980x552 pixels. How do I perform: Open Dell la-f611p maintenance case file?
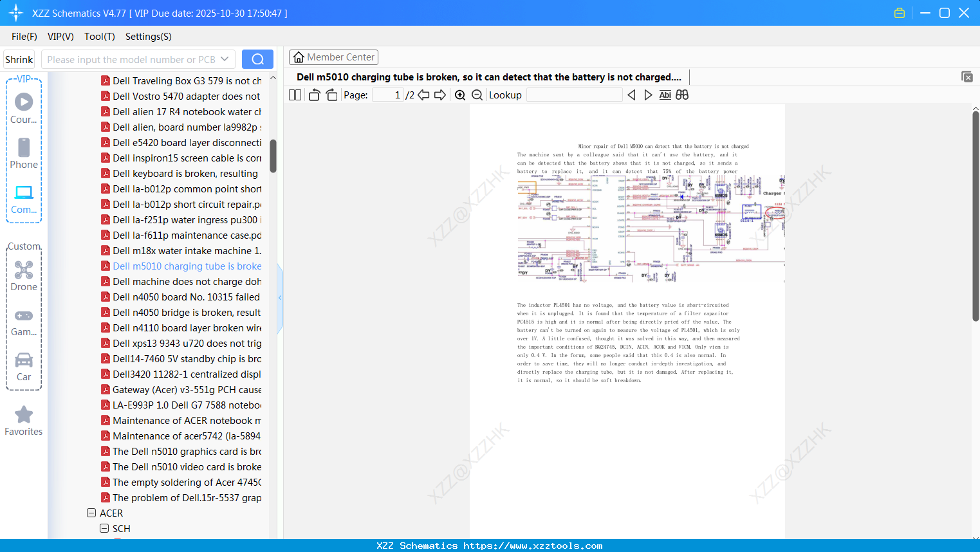click(x=181, y=235)
